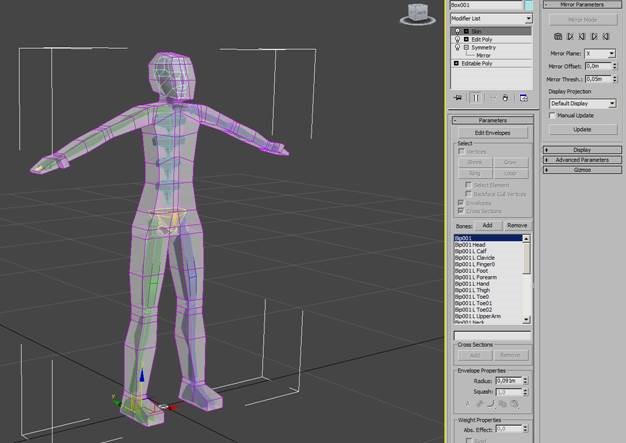Image resolution: width=626 pixels, height=443 pixels.
Task: Select Bip001 L Forearm in bones list
Action: click(476, 277)
